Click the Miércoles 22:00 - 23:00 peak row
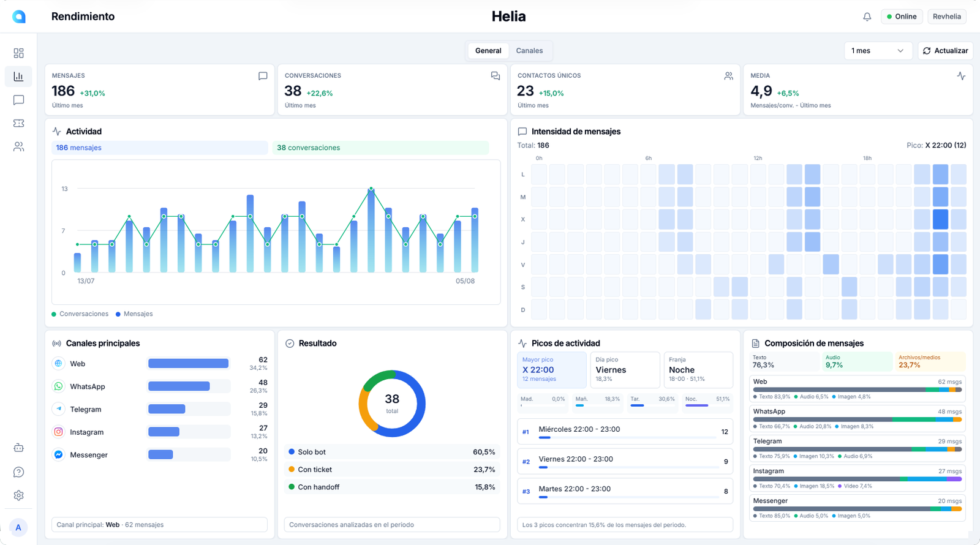 point(625,432)
